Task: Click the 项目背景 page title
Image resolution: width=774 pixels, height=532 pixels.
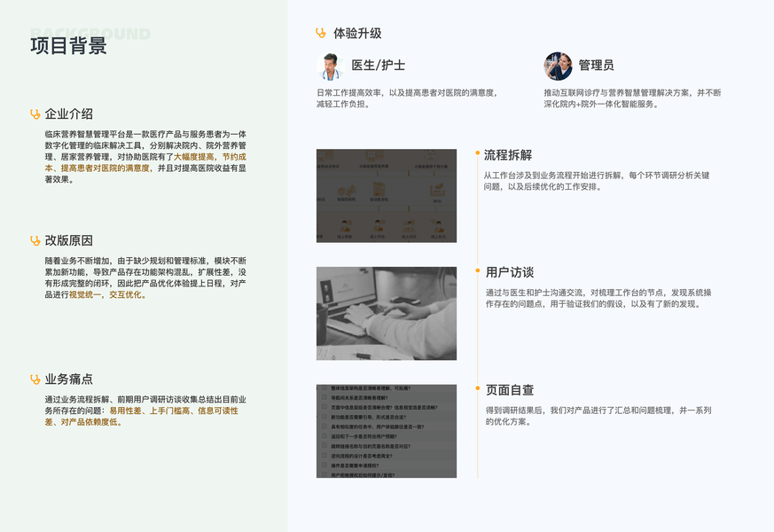Action: point(68,46)
